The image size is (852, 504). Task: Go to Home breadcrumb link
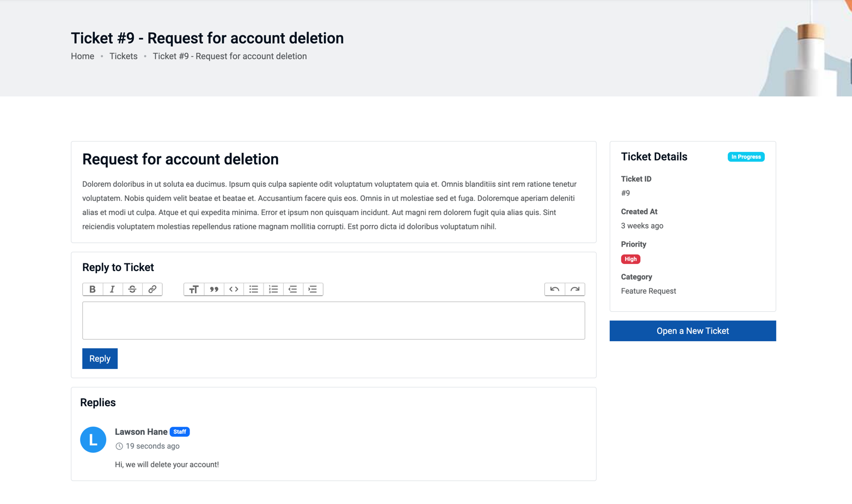(82, 56)
